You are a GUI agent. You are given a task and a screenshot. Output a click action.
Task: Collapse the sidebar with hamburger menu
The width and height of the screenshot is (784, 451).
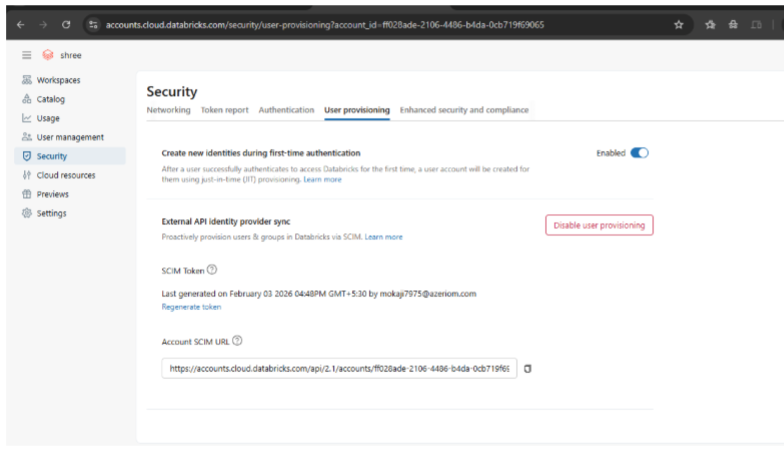(x=27, y=56)
